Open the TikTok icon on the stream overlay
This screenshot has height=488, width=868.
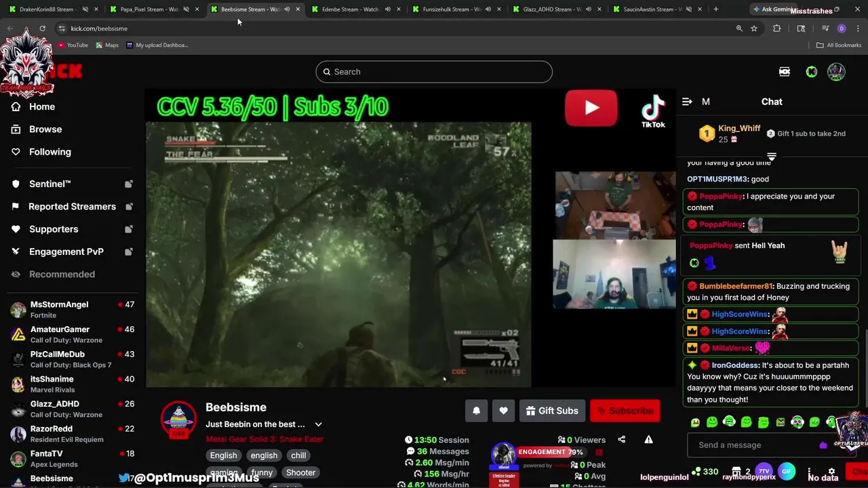(653, 110)
